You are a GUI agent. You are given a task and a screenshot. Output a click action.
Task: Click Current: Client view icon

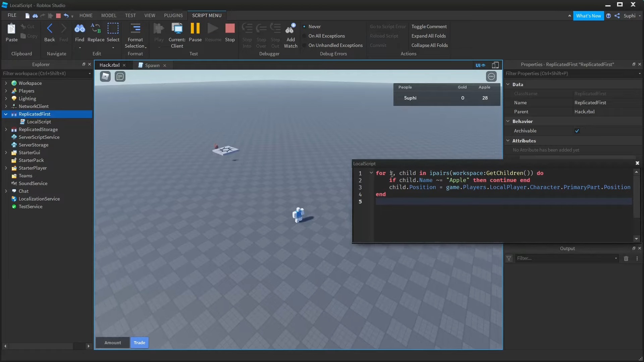177,29
